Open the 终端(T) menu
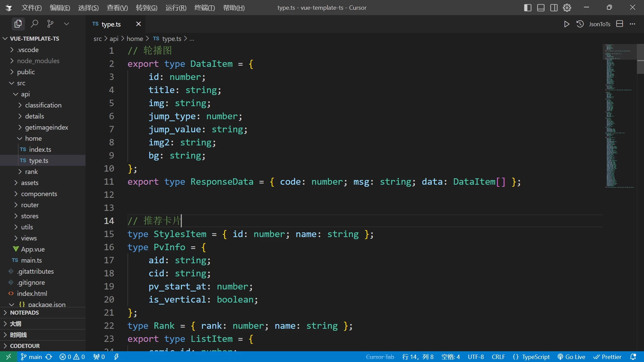The image size is (644, 362). pos(205,8)
